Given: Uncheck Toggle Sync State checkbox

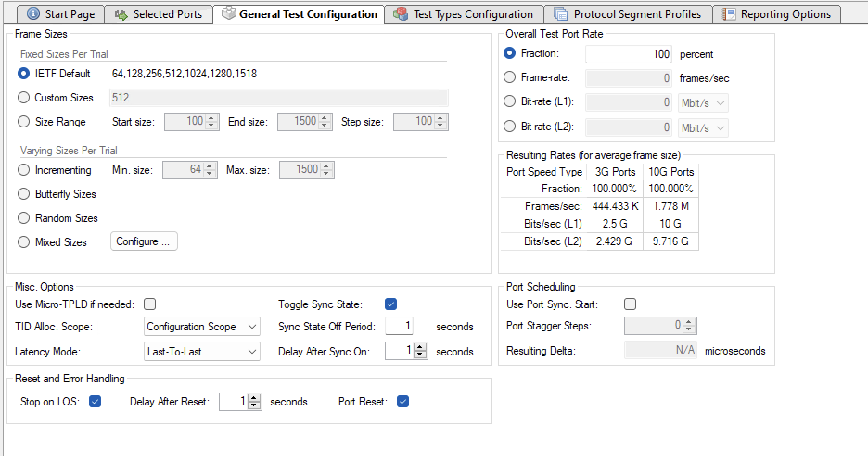Looking at the screenshot, I should click(391, 304).
